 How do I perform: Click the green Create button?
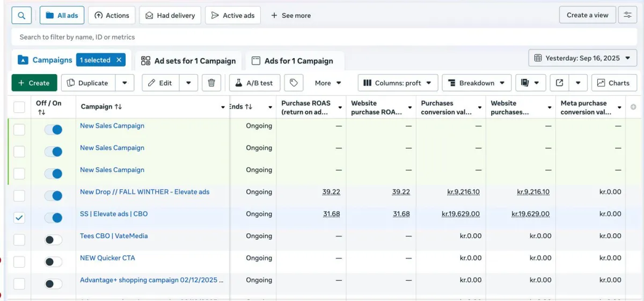point(34,83)
